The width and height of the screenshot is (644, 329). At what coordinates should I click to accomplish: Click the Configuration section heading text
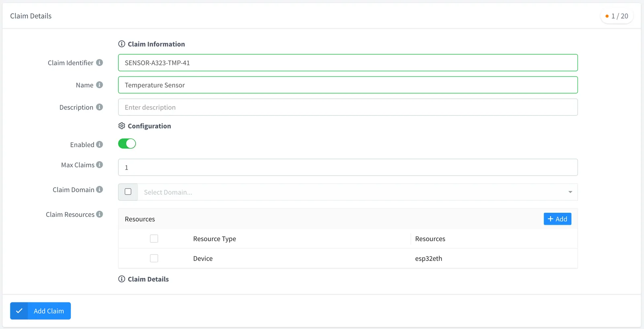click(x=149, y=126)
